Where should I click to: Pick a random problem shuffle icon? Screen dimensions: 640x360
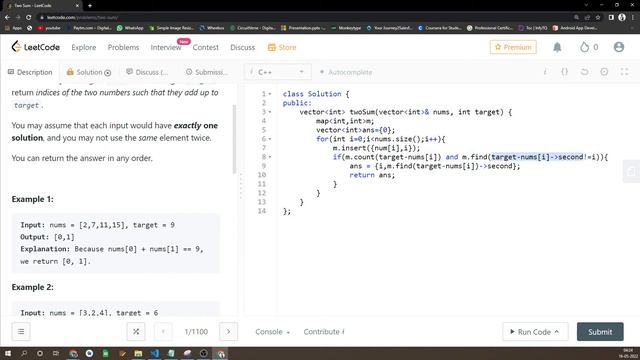point(136,331)
